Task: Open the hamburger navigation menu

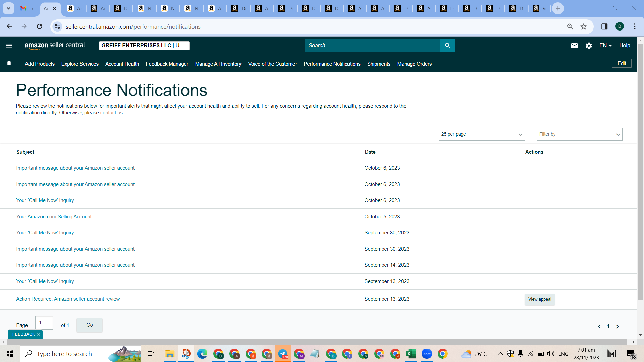Action: pos(9,46)
